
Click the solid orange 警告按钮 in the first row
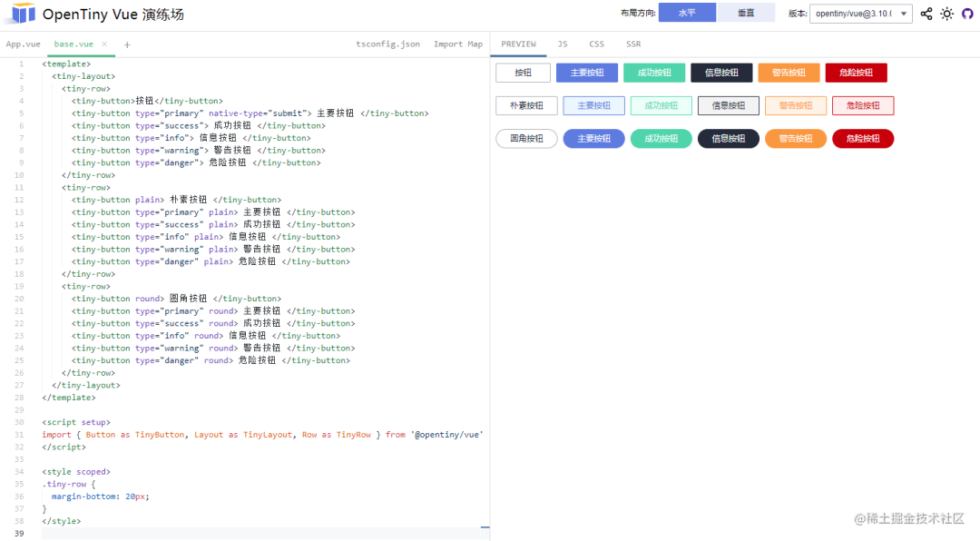tap(789, 73)
